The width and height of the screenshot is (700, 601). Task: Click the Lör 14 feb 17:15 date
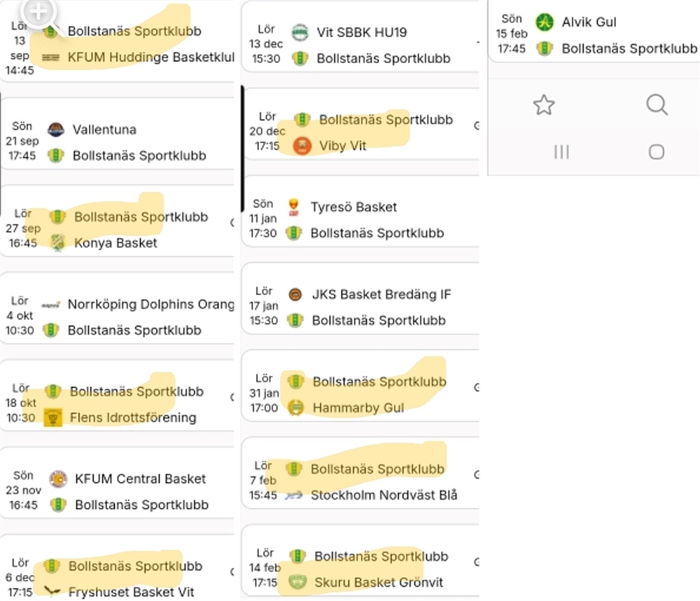265,567
